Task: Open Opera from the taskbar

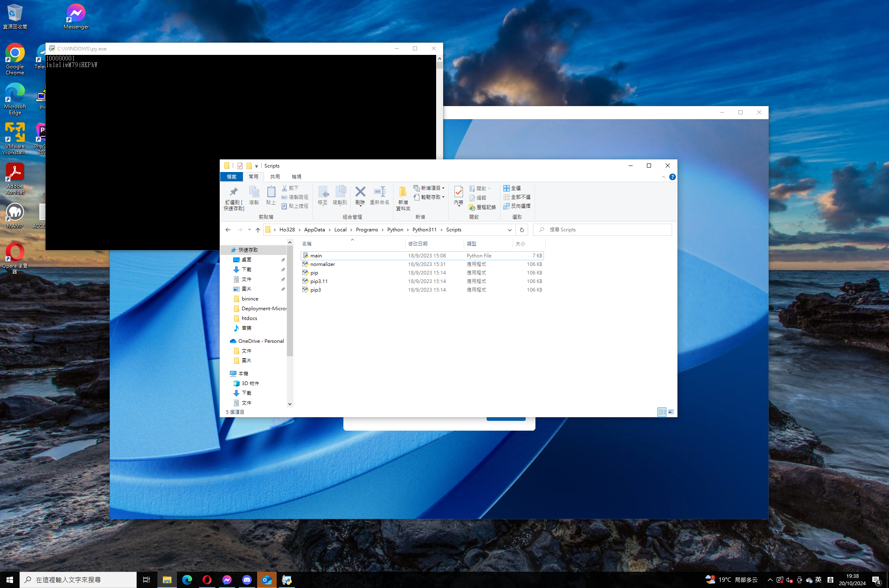Action: (x=207, y=580)
